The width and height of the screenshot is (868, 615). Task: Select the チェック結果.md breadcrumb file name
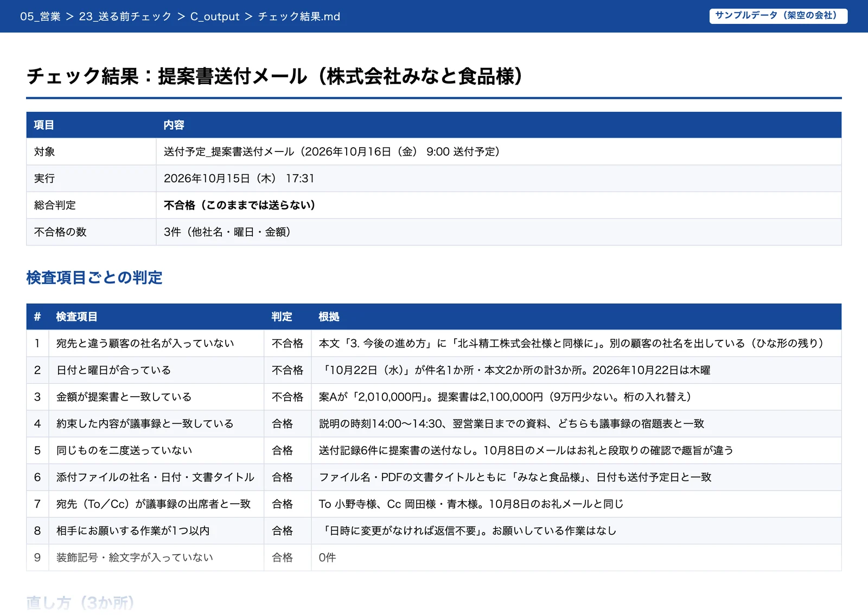click(299, 16)
